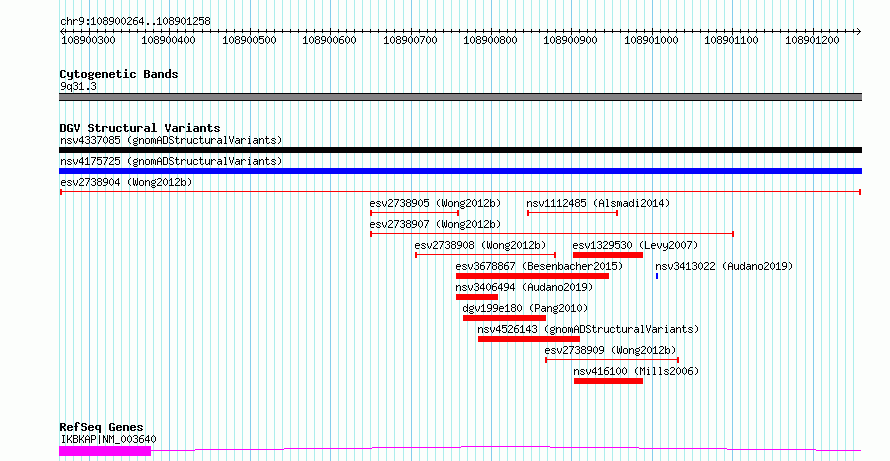This screenshot has height=461, width=890.
Task: Click the red esv1329530 variant bar
Action: coord(608,255)
